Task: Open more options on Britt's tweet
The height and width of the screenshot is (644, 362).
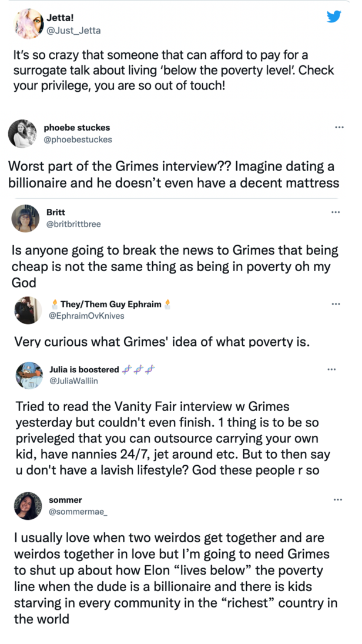Action: point(336,212)
